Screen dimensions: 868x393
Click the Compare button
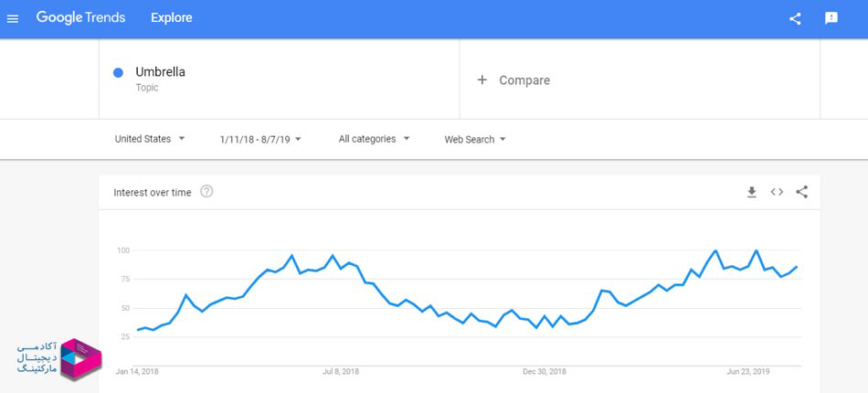(x=524, y=80)
